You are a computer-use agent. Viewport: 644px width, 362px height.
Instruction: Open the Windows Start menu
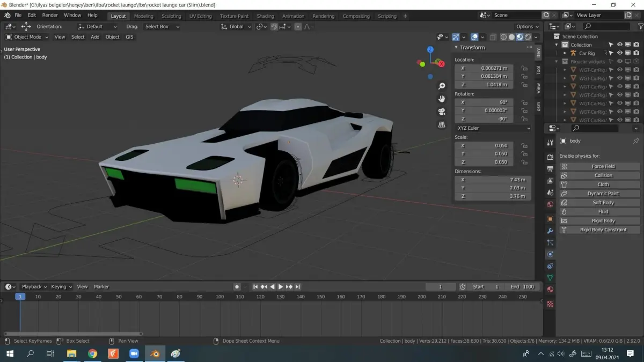(x=10, y=353)
